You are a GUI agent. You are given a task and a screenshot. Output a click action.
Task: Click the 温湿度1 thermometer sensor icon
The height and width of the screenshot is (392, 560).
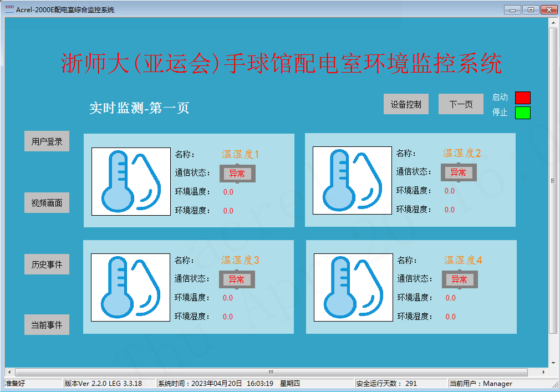tap(131, 181)
